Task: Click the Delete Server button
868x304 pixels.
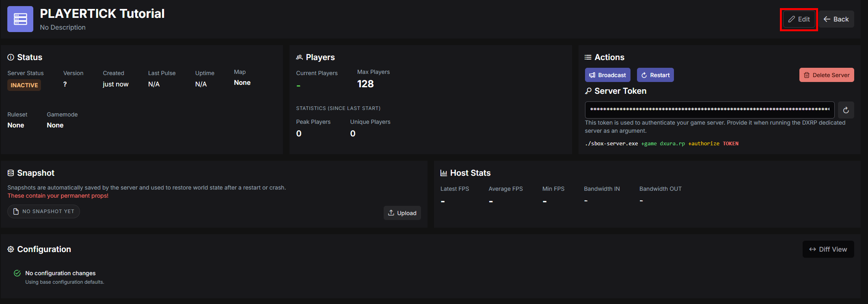Action: coord(826,75)
